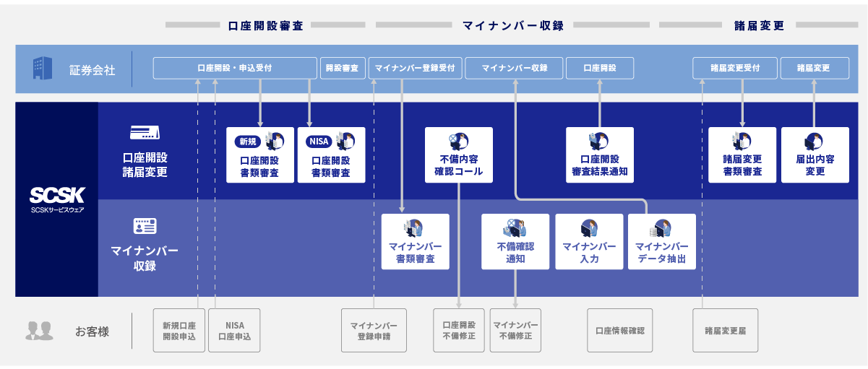Image resolution: width=868 pixels, height=369 pixels.
Task: Click the マイナンバー不備修正 customer box
Action: pyautogui.click(x=515, y=331)
